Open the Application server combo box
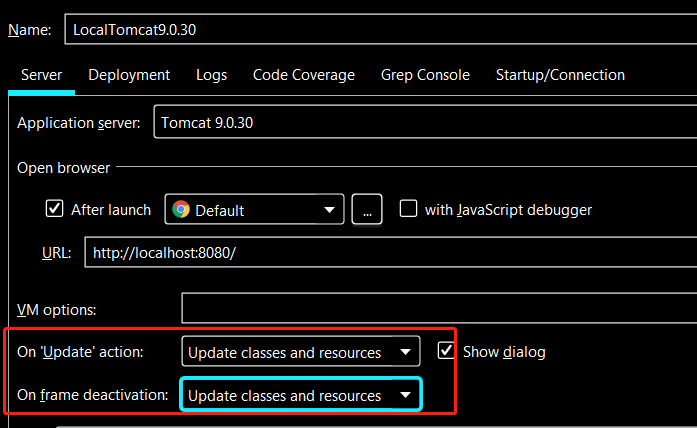 pos(425,122)
